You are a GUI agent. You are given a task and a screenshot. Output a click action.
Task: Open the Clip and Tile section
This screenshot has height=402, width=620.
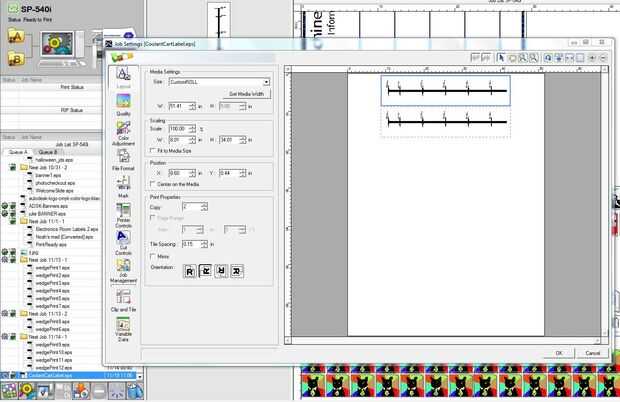123,300
